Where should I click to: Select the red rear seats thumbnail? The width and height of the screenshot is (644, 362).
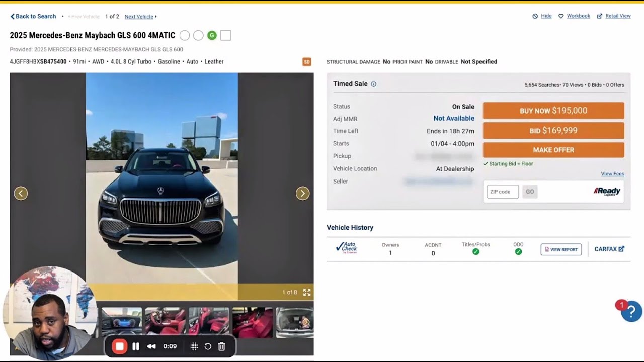[x=253, y=322]
